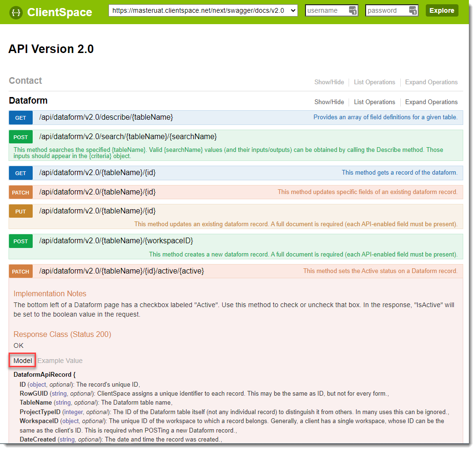
Task: Click the Explore button
Action: coord(442,10)
